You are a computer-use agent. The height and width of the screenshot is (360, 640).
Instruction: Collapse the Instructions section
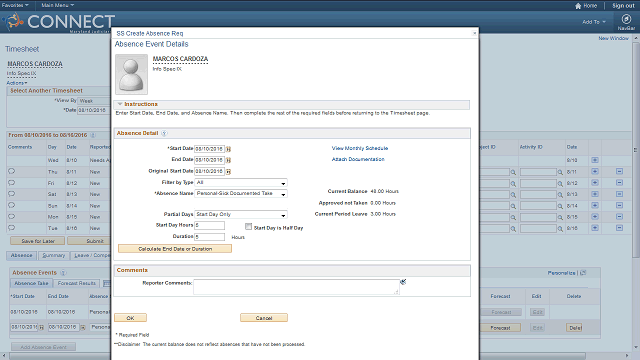pos(120,104)
